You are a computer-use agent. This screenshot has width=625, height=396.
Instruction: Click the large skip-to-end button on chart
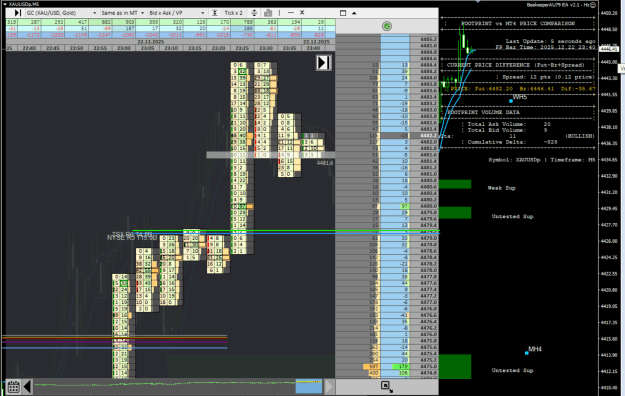(x=324, y=63)
